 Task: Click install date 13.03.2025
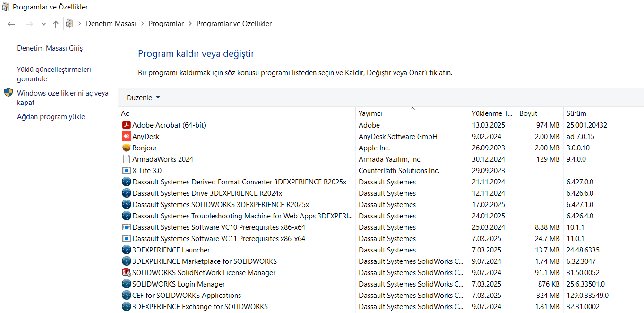[x=489, y=125]
